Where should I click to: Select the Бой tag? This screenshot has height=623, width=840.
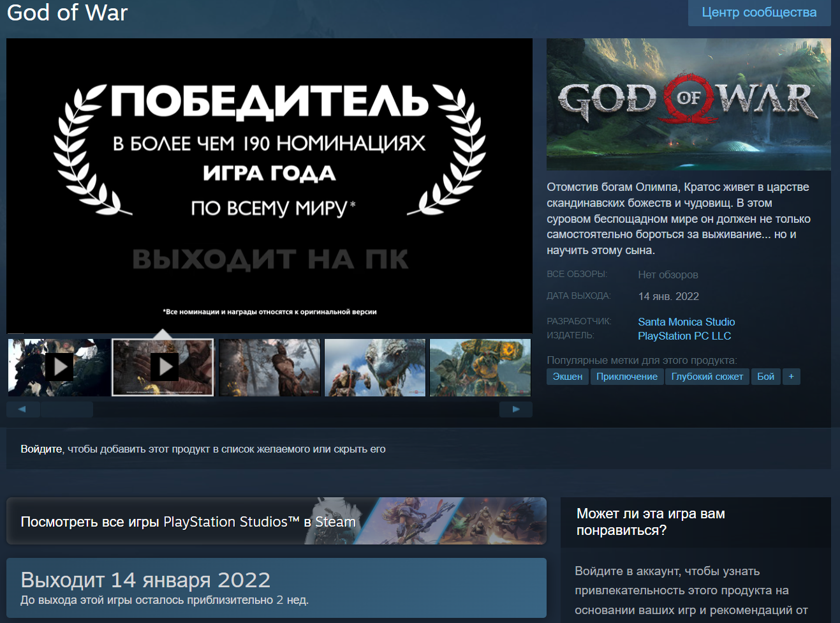point(765,377)
